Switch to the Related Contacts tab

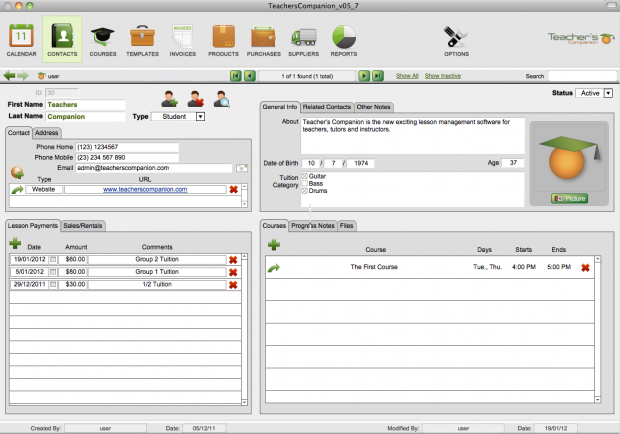click(327, 107)
